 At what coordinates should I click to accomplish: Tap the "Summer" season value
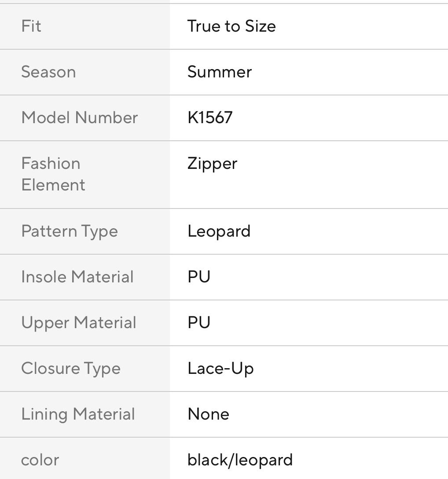220,72
